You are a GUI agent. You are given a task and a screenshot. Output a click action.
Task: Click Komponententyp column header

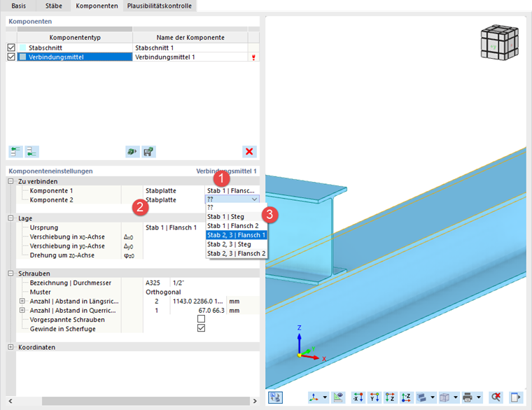(x=75, y=37)
